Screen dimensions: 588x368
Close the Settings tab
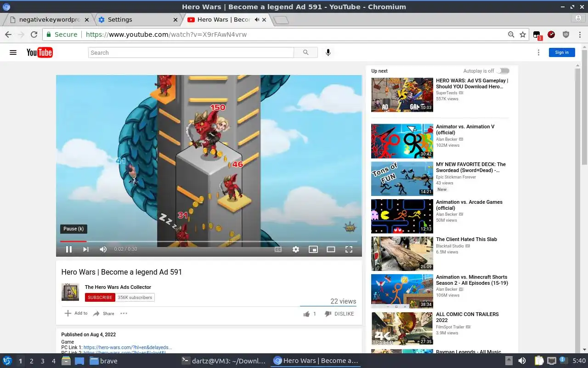tap(175, 20)
